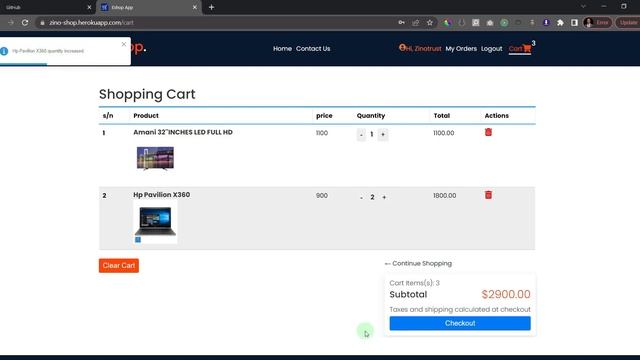The width and height of the screenshot is (640, 360).
Task: Share this page icon in address bar
Action: coord(416,23)
